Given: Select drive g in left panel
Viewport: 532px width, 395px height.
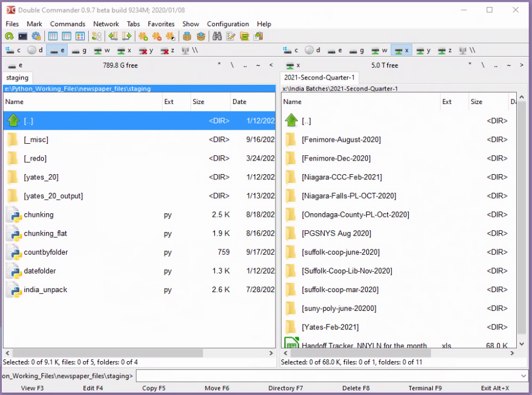Looking at the screenshot, I should pyautogui.click(x=79, y=51).
